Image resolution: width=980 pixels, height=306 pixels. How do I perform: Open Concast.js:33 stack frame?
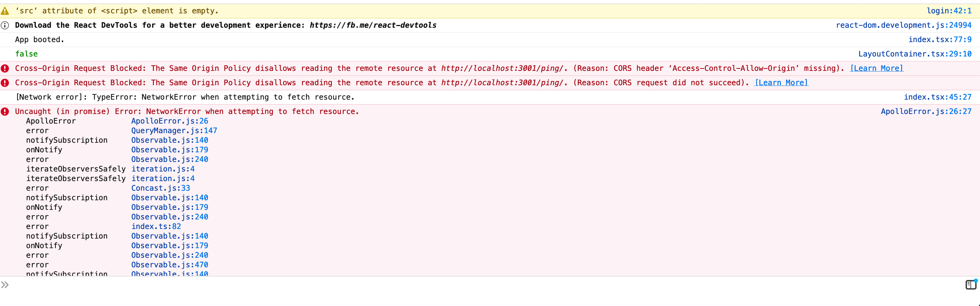point(161,188)
